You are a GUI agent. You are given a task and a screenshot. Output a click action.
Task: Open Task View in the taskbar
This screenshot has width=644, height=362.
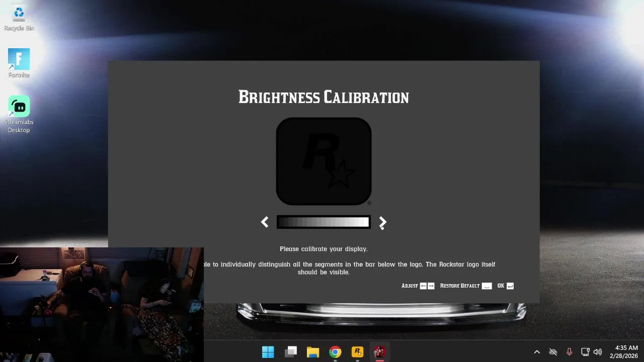[290, 352]
